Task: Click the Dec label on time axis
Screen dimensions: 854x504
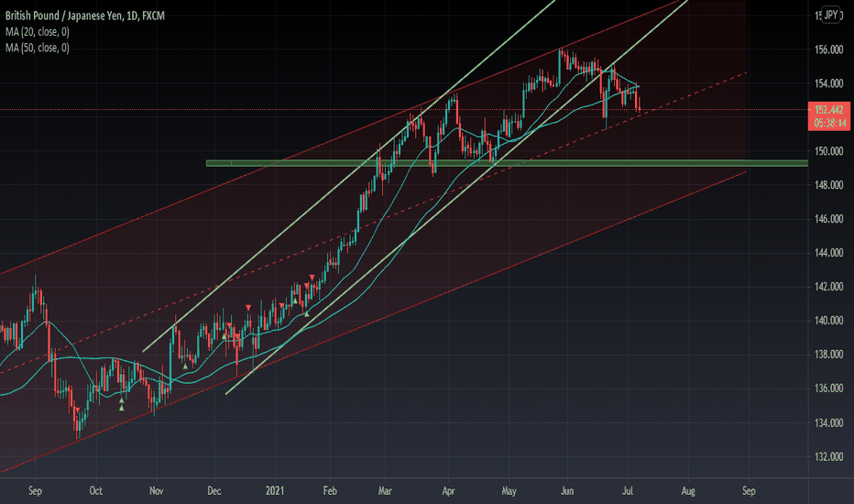Action: [x=214, y=491]
